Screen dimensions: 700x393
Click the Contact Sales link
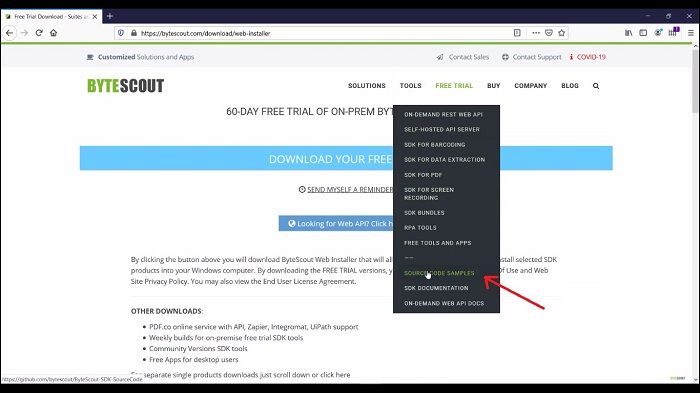(463, 57)
